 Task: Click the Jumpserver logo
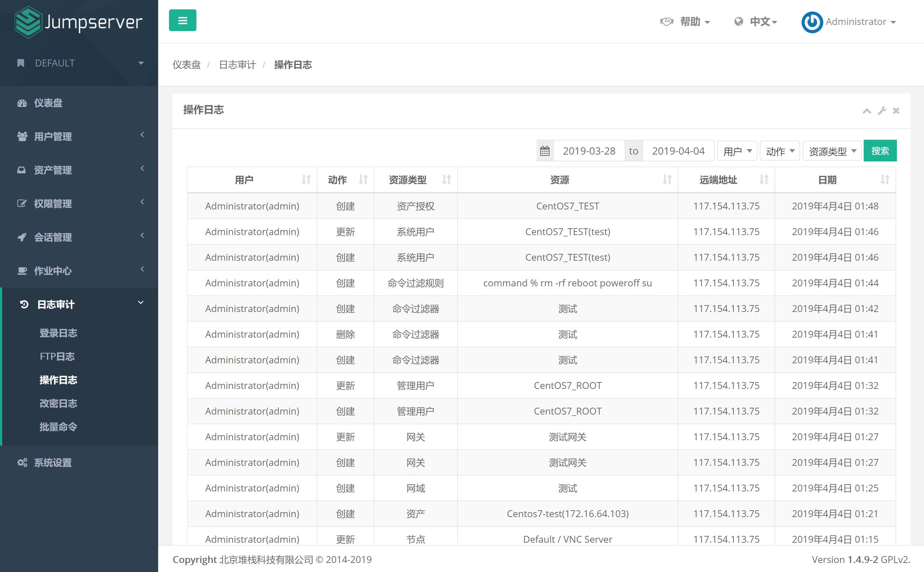pyautogui.click(x=78, y=22)
